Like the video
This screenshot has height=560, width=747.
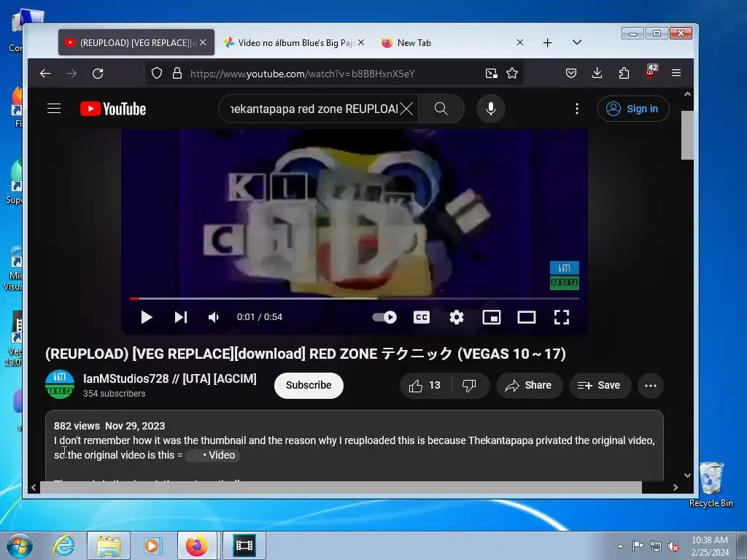tap(425, 385)
